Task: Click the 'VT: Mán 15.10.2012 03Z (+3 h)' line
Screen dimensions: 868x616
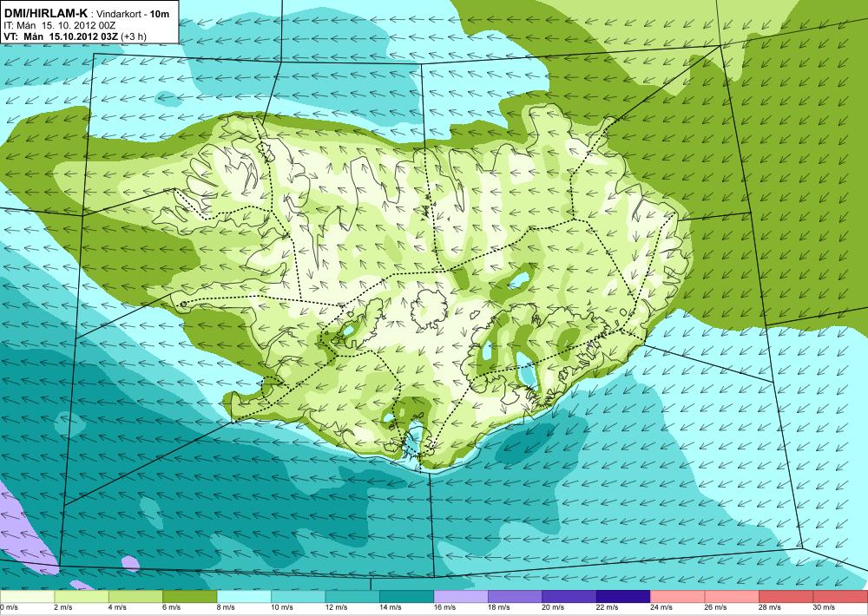Action: click(x=76, y=36)
